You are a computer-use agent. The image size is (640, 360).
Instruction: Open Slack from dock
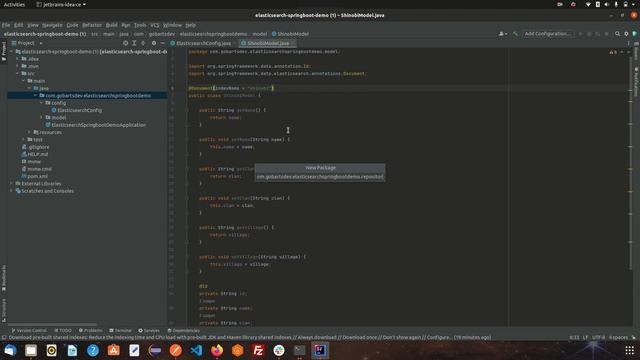[x=279, y=350]
